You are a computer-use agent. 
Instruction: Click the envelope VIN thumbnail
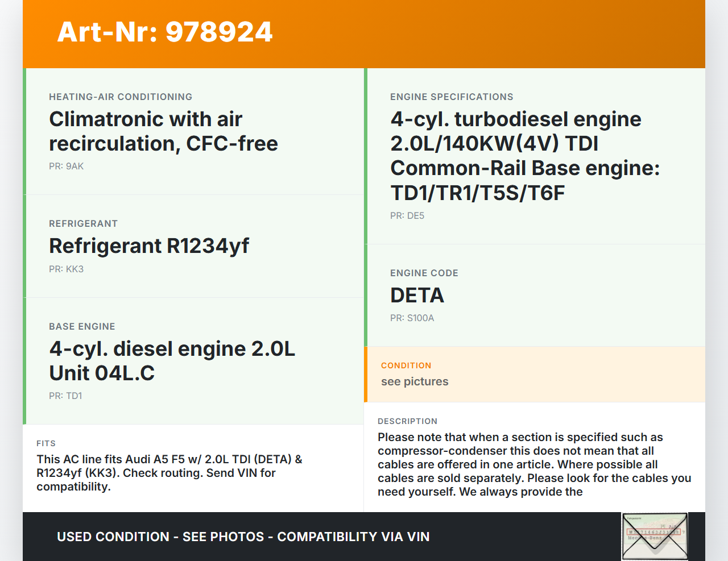pyautogui.click(x=655, y=536)
